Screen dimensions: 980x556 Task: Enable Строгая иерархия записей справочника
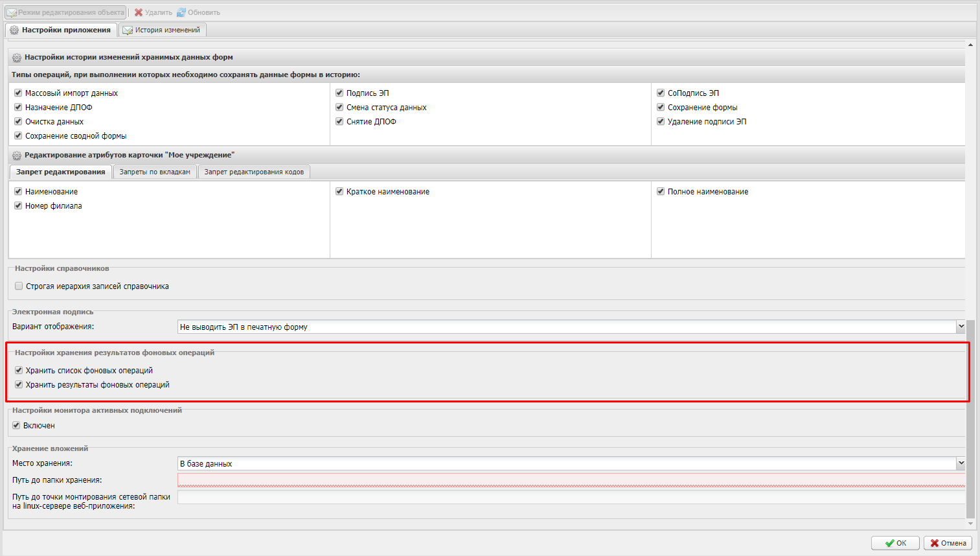tap(19, 286)
